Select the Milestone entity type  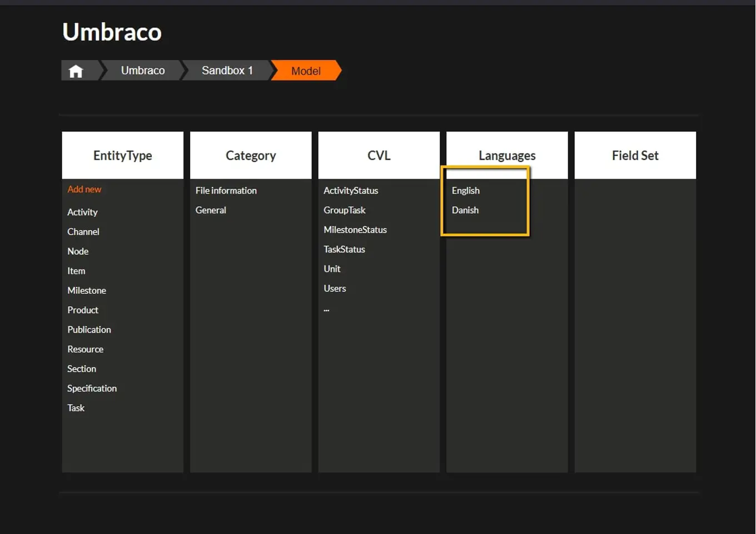tap(87, 290)
